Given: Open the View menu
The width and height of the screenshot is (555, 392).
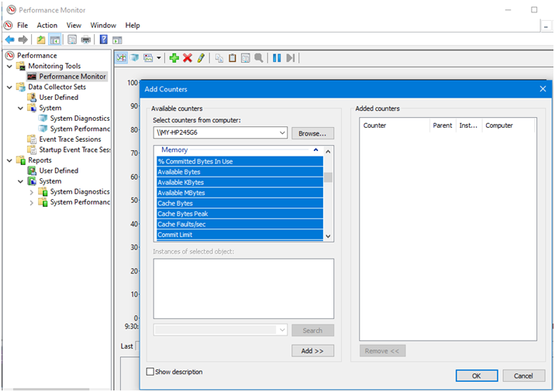Looking at the screenshot, I should click(x=74, y=25).
